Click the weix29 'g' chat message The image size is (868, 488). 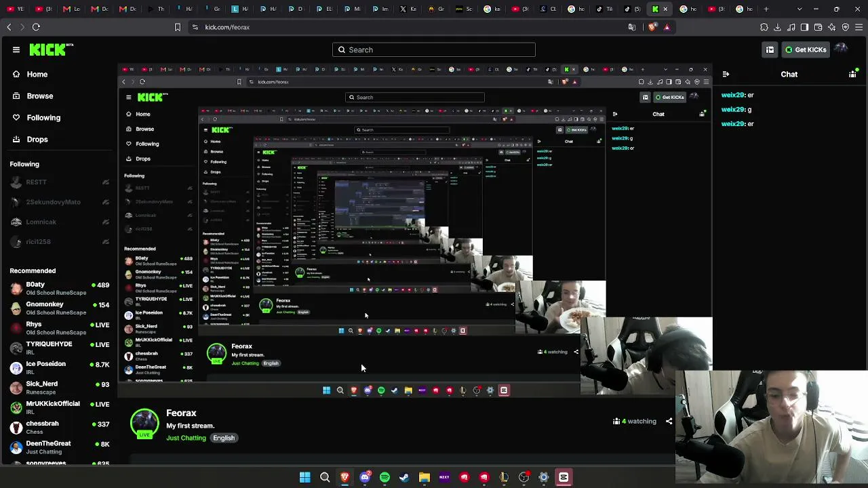point(736,109)
